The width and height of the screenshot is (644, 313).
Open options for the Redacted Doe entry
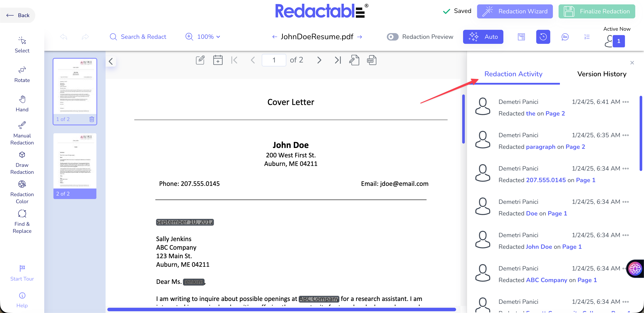pyautogui.click(x=626, y=202)
